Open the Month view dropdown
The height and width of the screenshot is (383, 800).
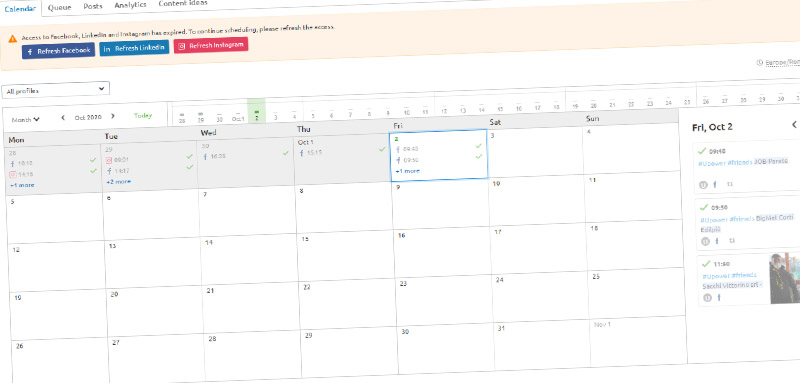point(26,120)
